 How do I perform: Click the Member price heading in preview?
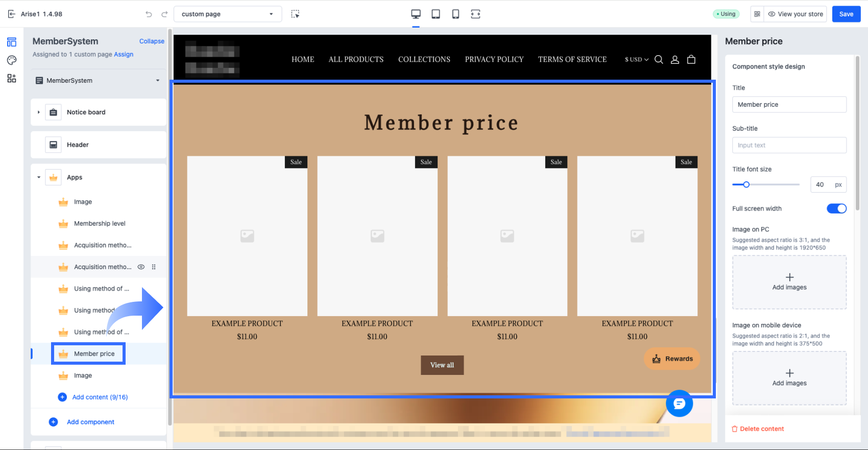tap(441, 123)
